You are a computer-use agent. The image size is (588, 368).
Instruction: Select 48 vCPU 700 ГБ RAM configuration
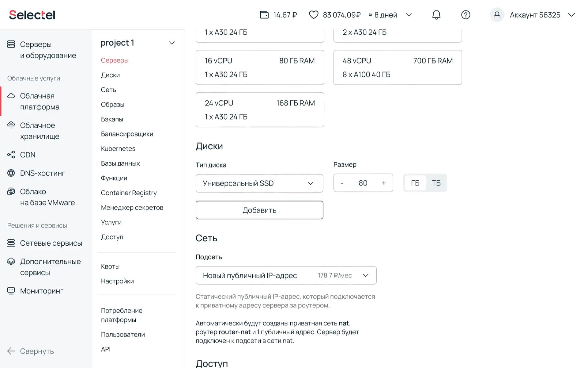point(398,67)
